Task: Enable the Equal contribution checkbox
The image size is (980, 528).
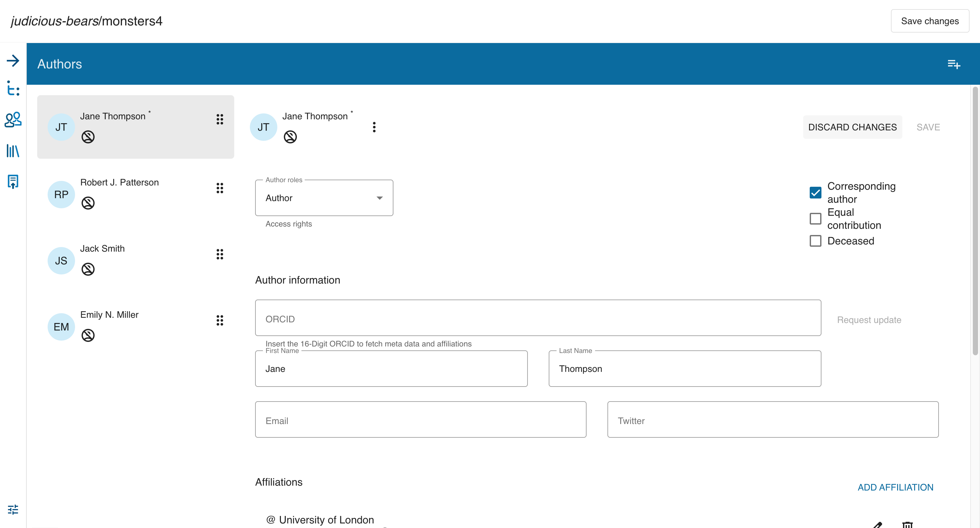Action: [815, 219]
